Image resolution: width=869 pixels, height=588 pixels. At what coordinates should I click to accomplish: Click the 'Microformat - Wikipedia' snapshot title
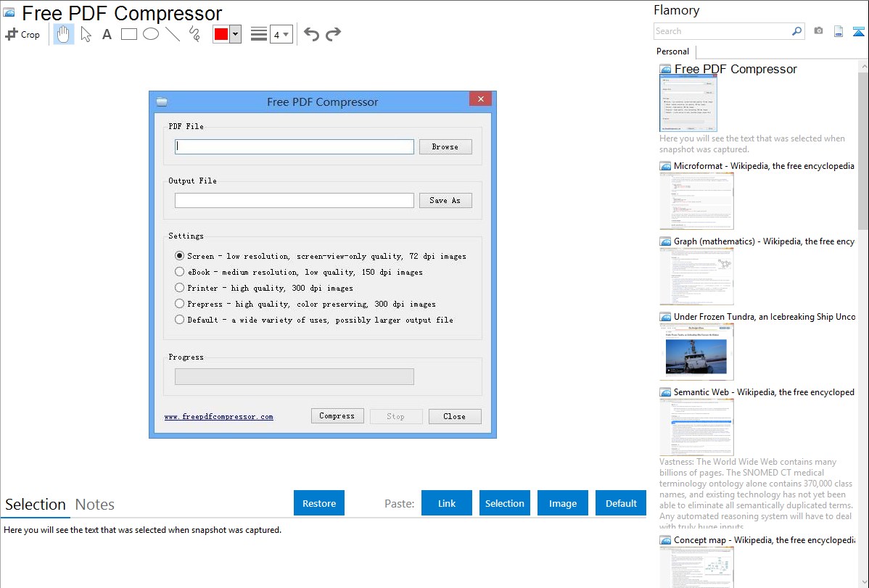[765, 166]
